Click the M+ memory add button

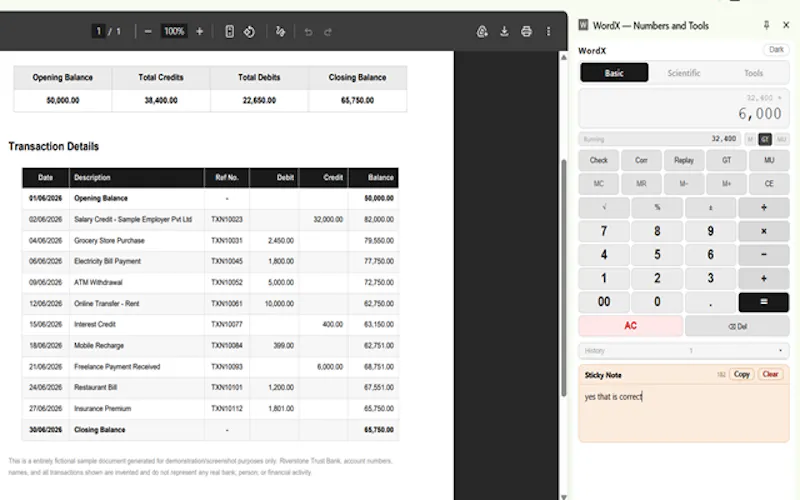click(727, 184)
